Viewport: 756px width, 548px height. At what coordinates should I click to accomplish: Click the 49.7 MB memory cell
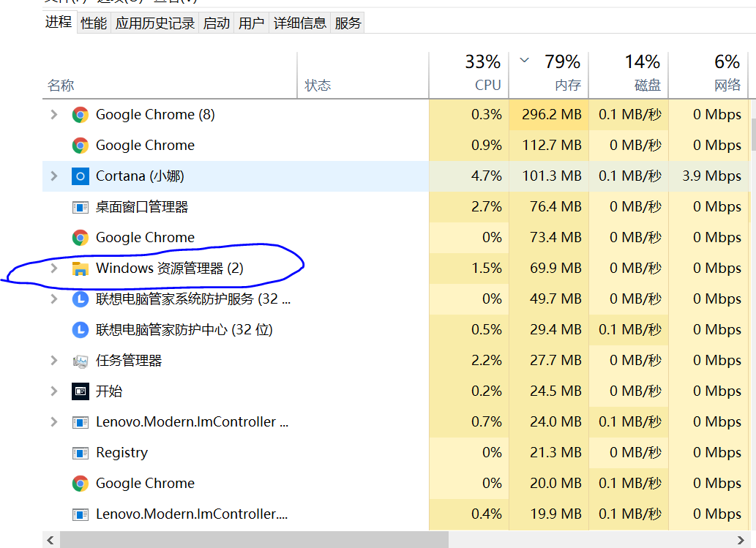pyautogui.click(x=549, y=299)
